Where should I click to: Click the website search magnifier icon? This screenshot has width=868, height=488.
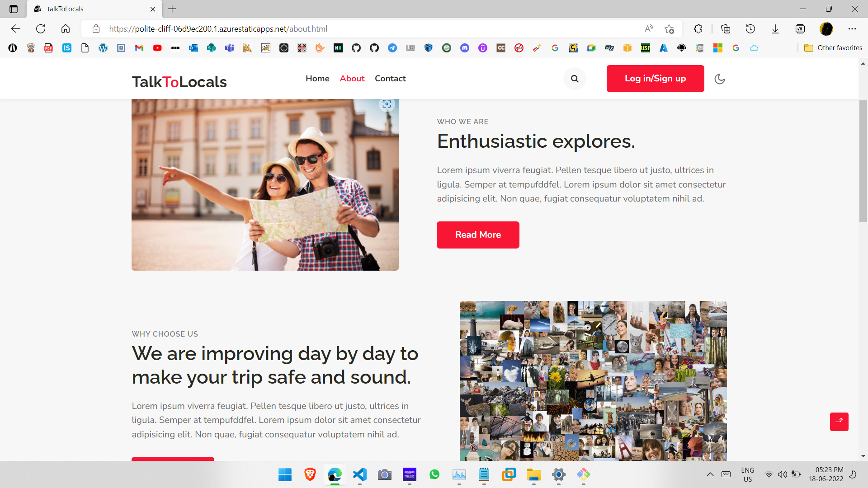(x=575, y=79)
